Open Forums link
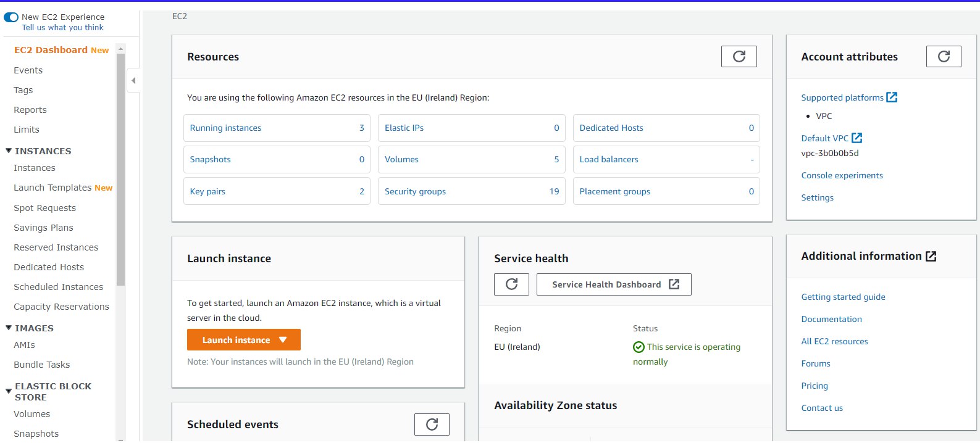Screen dimensions: 980x443 coord(816,364)
